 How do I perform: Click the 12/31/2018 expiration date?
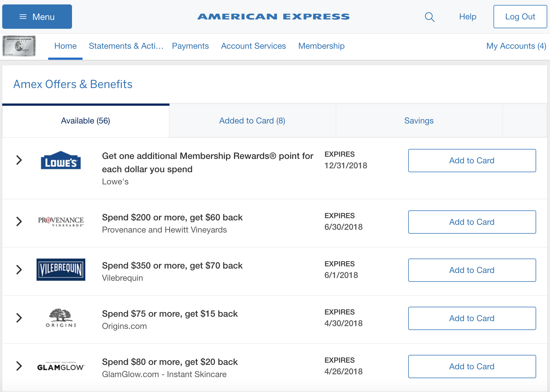pyautogui.click(x=346, y=166)
